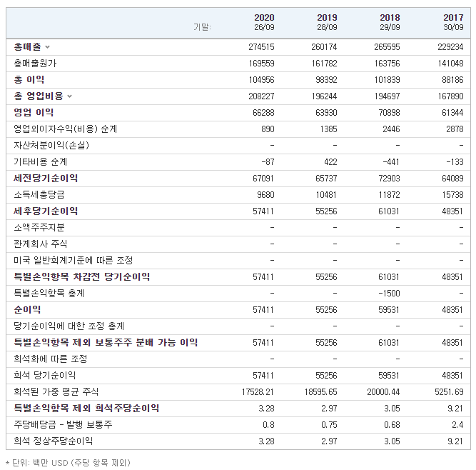Select the 2017 30/09 column header

[x=453, y=22]
